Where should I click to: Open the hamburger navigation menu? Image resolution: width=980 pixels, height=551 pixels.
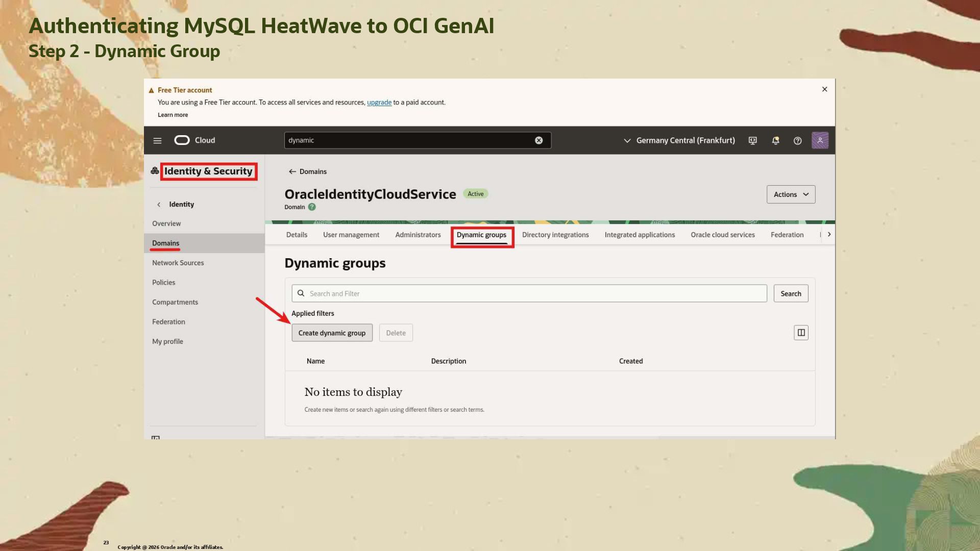pyautogui.click(x=157, y=140)
